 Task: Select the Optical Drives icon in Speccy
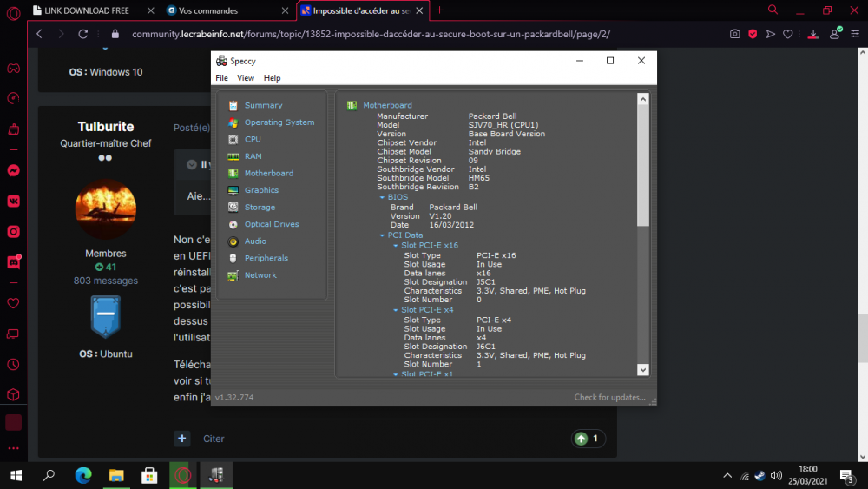(233, 224)
